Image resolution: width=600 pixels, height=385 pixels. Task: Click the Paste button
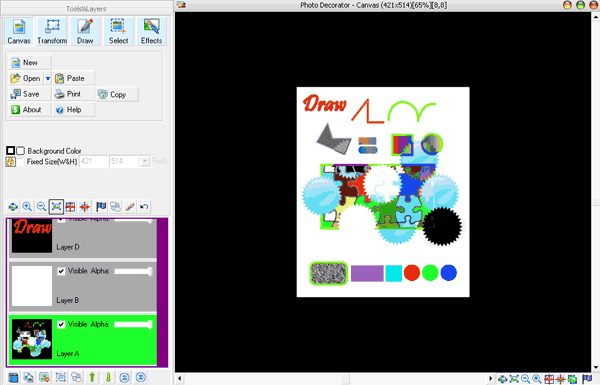[x=74, y=78]
